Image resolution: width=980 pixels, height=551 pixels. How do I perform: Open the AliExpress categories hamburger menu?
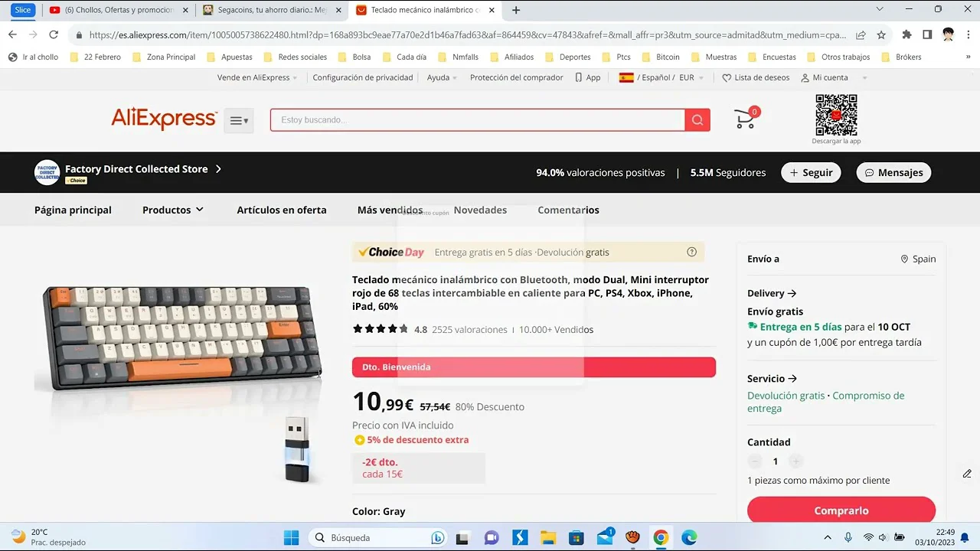click(238, 121)
